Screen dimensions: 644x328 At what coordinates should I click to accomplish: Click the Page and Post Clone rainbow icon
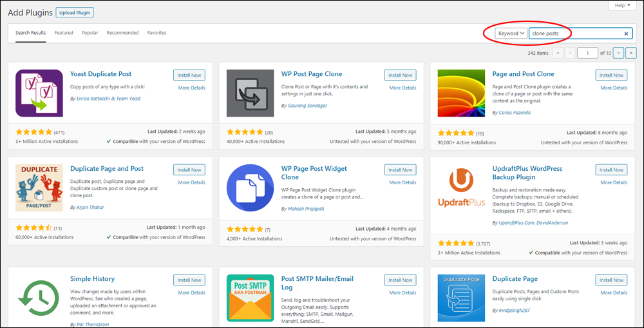[x=461, y=93]
